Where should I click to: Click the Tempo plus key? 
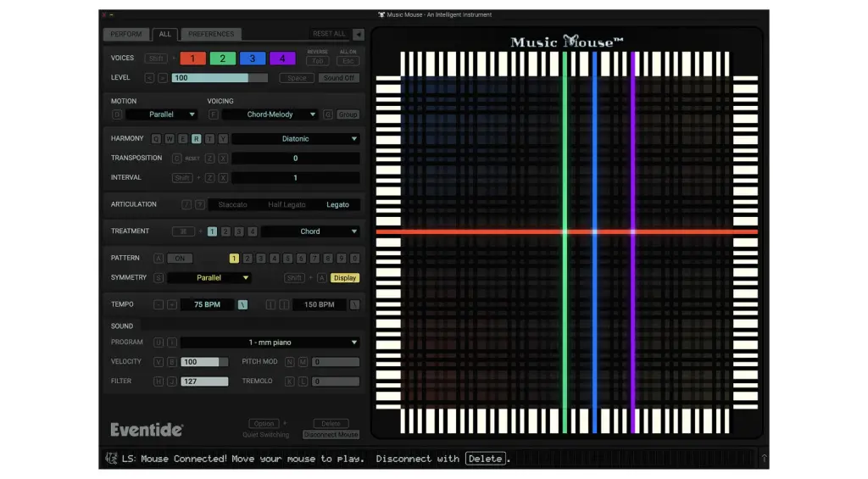point(171,304)
